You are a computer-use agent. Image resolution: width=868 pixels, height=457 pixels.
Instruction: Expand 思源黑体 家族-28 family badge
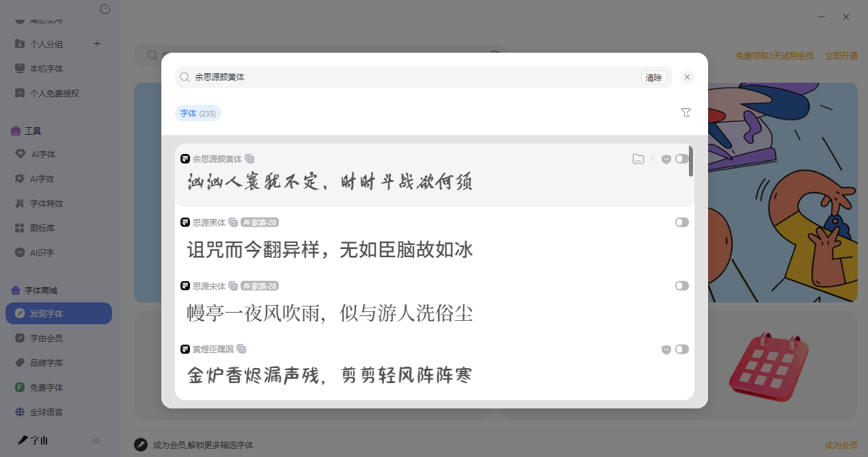260,222
